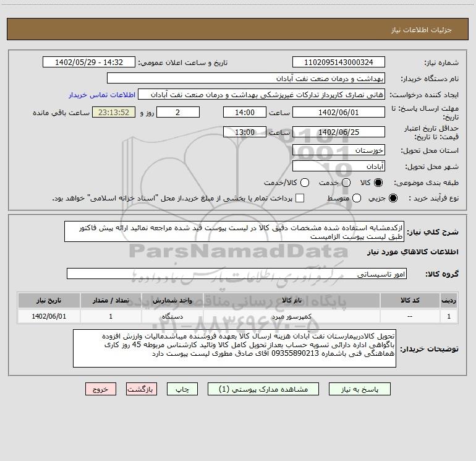Click the delivery city field آبادان
Viewport: 476px width, 461px height.
pyautogui.click(x=339, y=166)
